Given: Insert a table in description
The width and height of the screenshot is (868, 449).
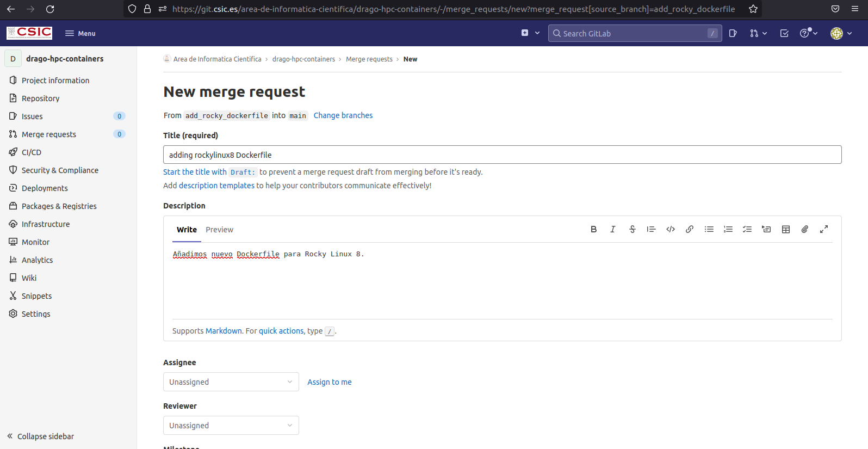Looking at the screenshot, I should tap(786, 229).
